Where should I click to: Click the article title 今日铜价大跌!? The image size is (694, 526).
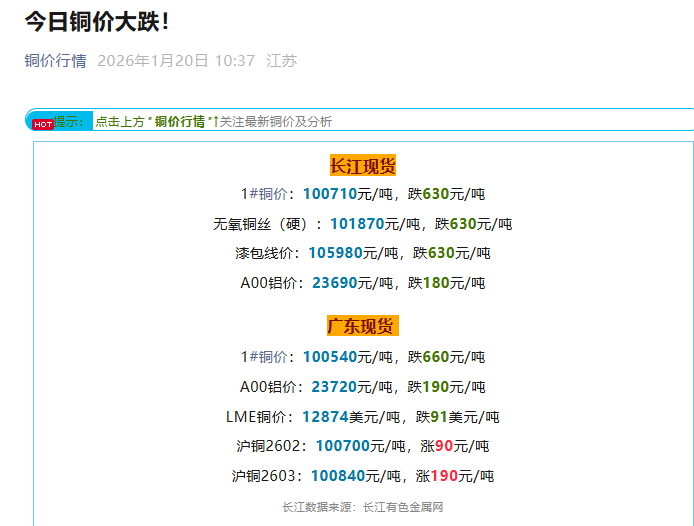(97, 21)
